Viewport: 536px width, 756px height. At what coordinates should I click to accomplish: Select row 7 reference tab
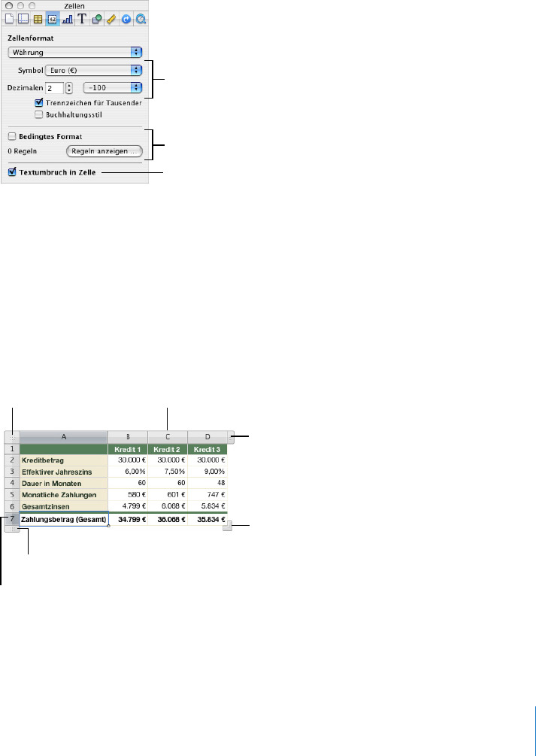12,519
